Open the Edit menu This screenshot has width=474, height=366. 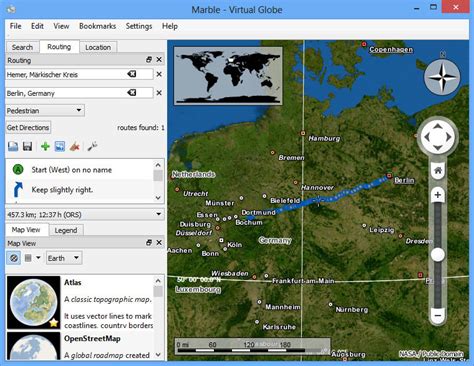(x=37, y=26)
